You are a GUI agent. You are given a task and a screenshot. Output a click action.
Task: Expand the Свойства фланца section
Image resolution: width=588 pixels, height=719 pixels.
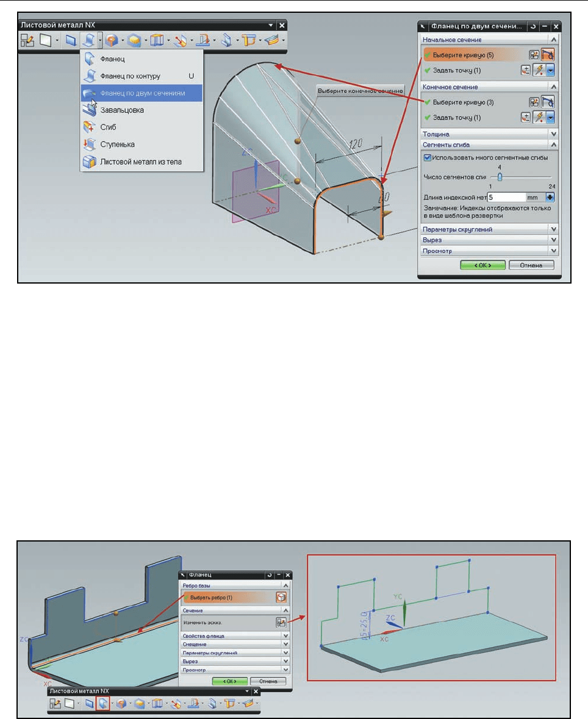[x=285, y=636]
